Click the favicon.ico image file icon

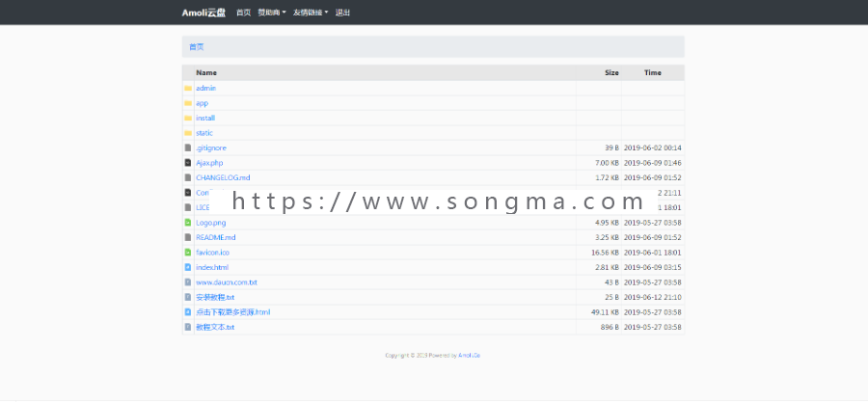pos(188,253)
